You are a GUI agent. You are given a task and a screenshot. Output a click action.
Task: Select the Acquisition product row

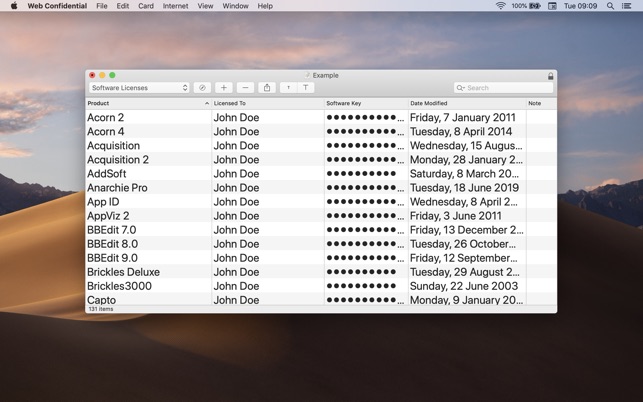pyautogui.click(x=321, y=146)
